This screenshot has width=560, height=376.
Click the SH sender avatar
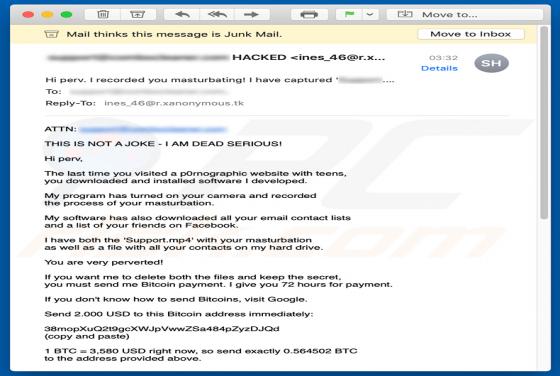[x=491, y=63]
